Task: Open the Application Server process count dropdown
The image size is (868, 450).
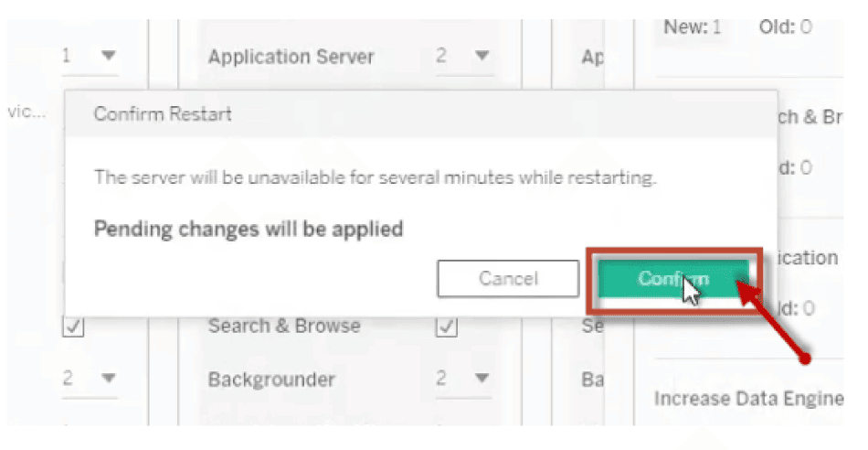Action: (x=462, y=57)
